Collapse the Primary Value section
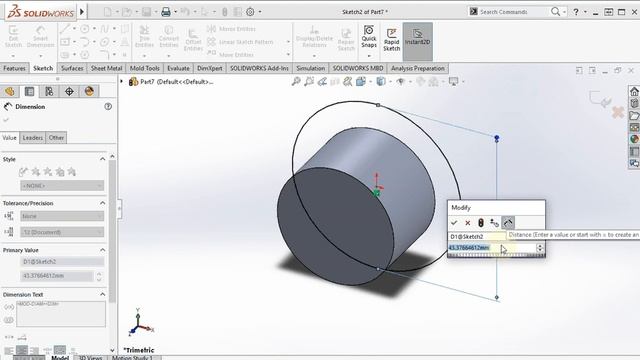 coord(102,250)
